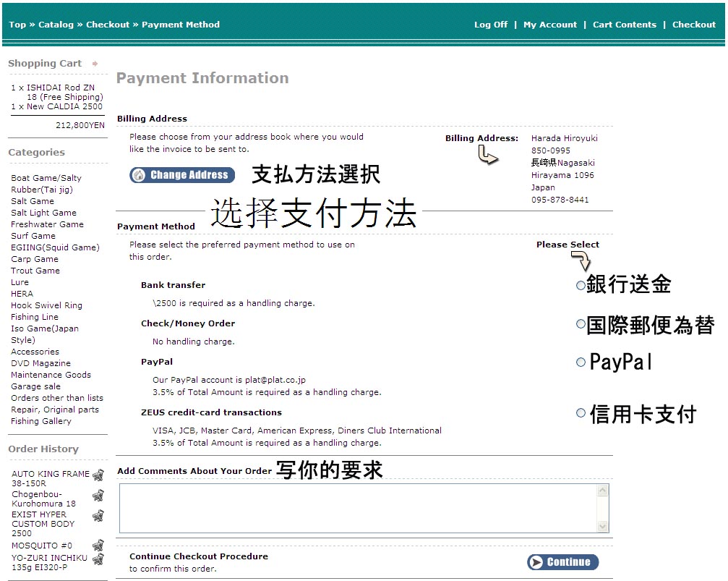Open the Carp Game category

click(35, 259)
